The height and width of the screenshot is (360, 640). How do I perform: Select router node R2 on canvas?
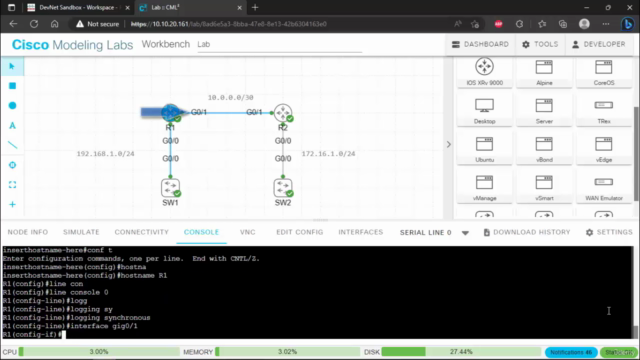tap(283, 113)
